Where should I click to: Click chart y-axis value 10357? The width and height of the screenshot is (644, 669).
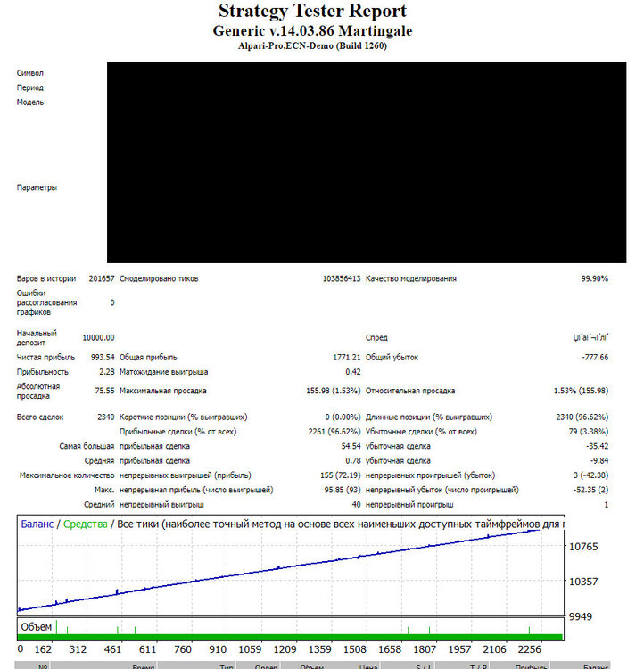coord(583,582)
